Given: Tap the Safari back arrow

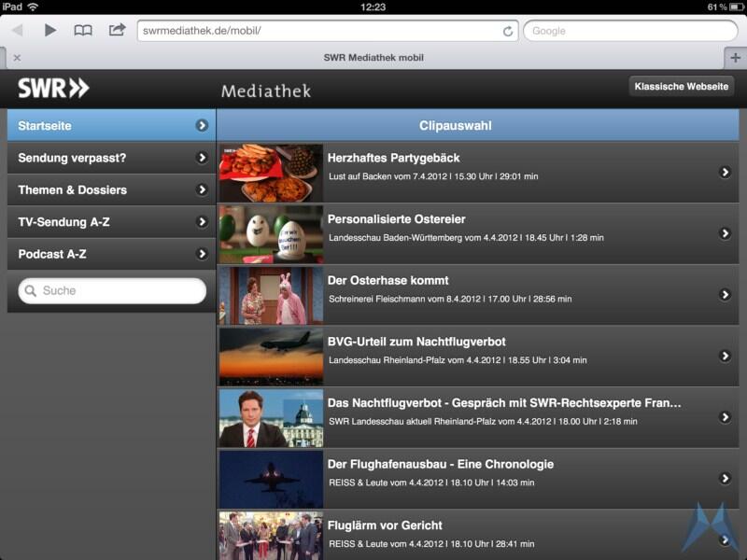Looking at the screenshot, I should [18, 31].
